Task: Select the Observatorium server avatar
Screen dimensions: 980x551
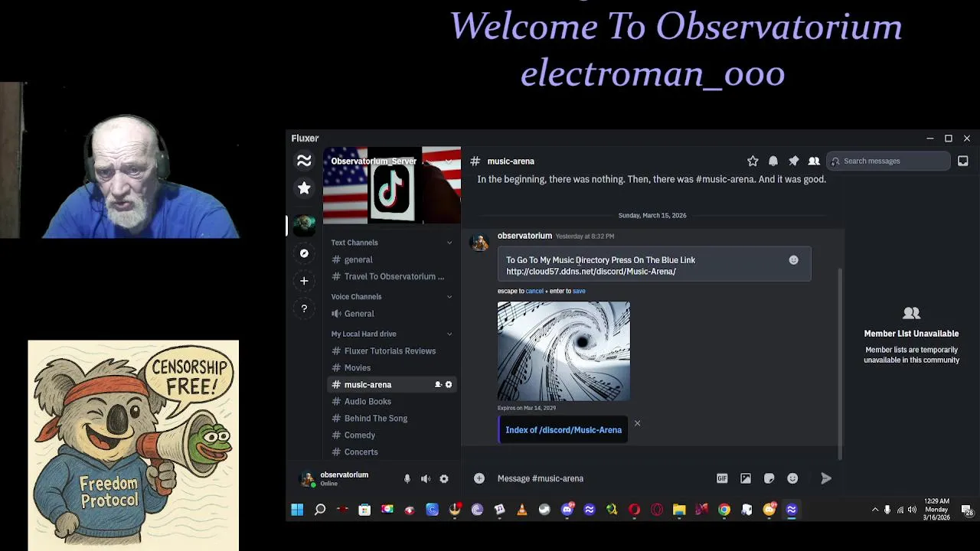Action: click(x=304, y=224)
